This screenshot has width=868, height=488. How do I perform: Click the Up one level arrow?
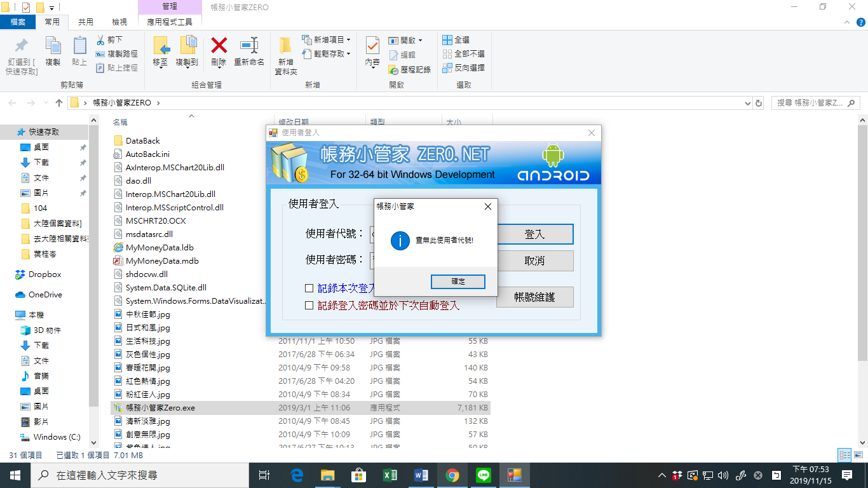59,103
